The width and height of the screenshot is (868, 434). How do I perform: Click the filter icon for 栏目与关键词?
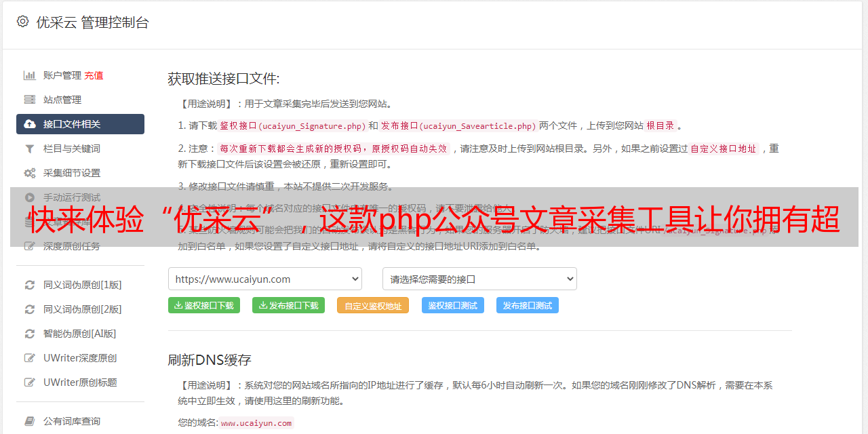tap(30, 149)
